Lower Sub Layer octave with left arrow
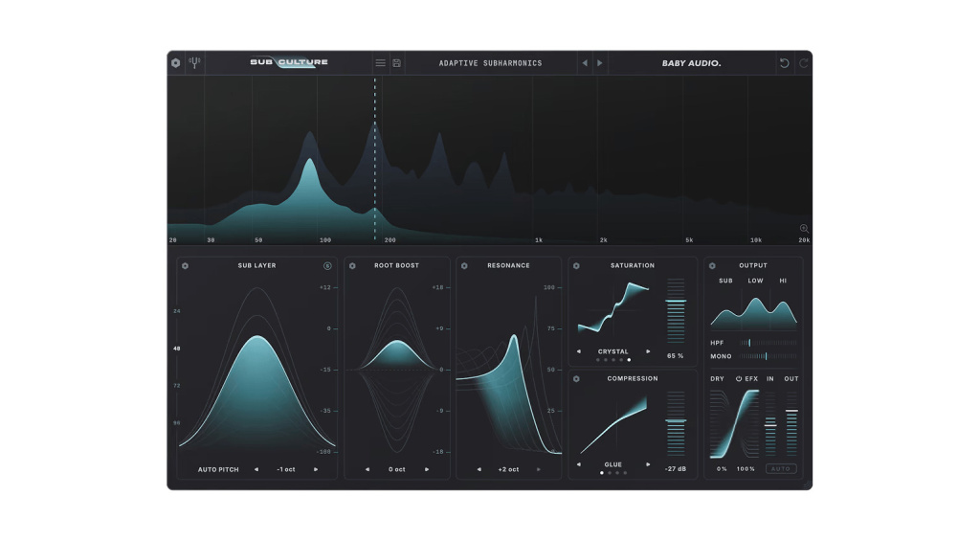980x541 pixels. (x=256, y=470)
